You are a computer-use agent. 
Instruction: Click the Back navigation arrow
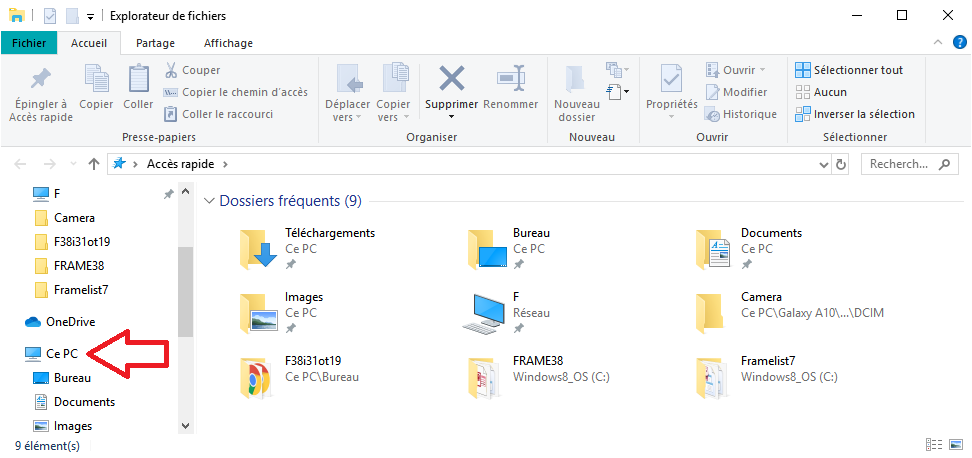coord(20,164)
